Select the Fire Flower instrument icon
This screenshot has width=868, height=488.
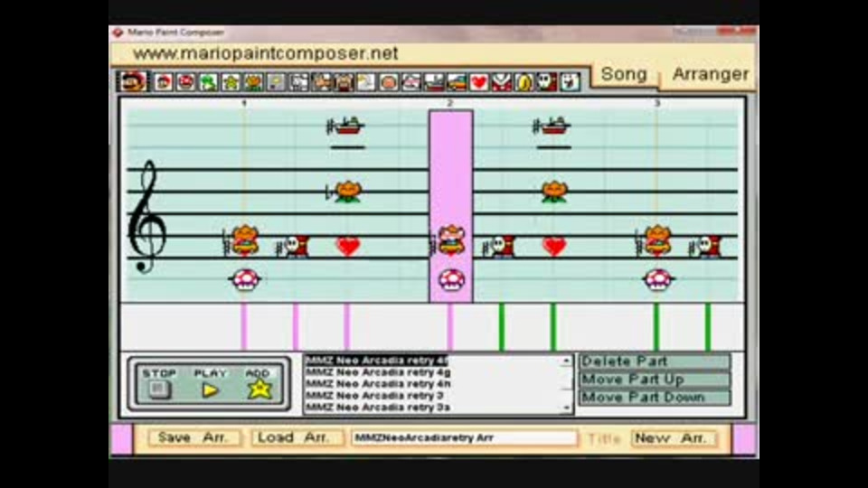pyautogui.click(x=253, y=82)
